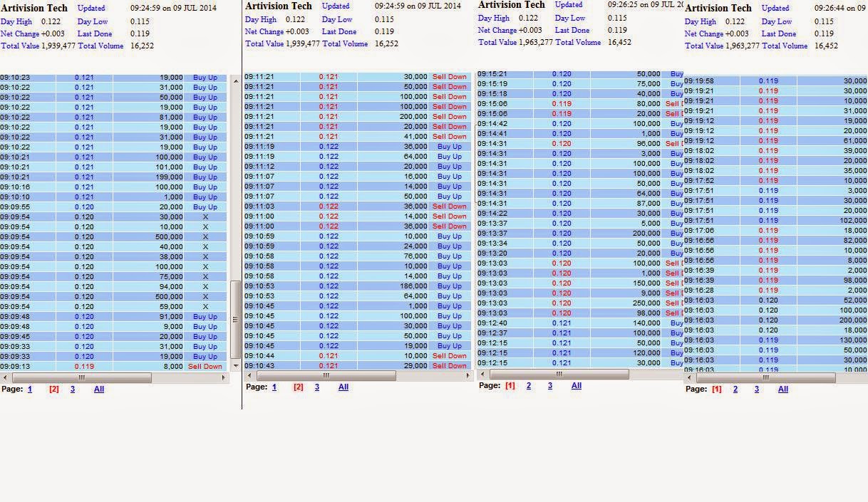
Task: Click horizontal scrollbar left arrow in leftmost panel
Action: pyautogui.click(x=5, y=377)
